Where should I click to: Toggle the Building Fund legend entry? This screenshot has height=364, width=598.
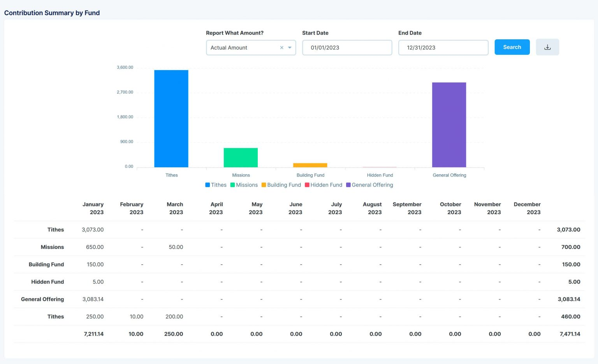coord(281,185)
